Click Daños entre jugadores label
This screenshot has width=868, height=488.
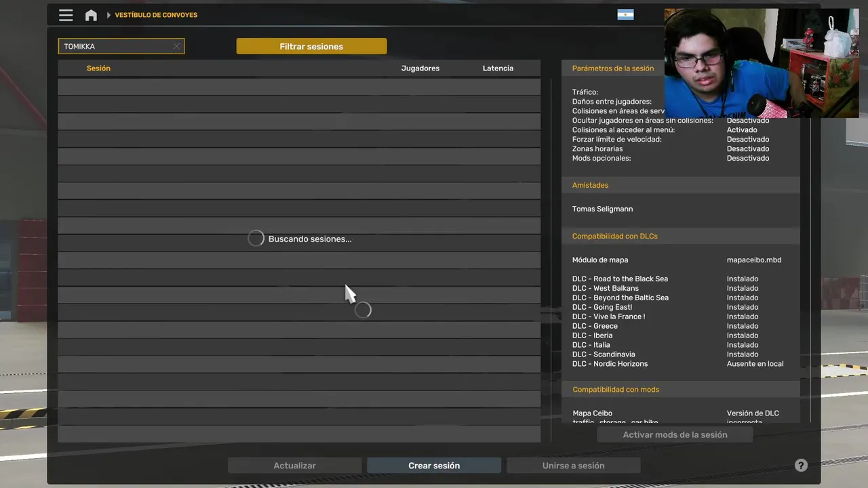coord(612,102)
